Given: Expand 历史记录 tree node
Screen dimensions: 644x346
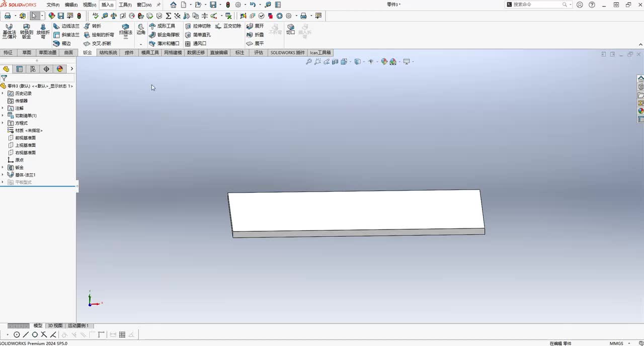Looking at the screenshot, I should [x=3, y=94].
